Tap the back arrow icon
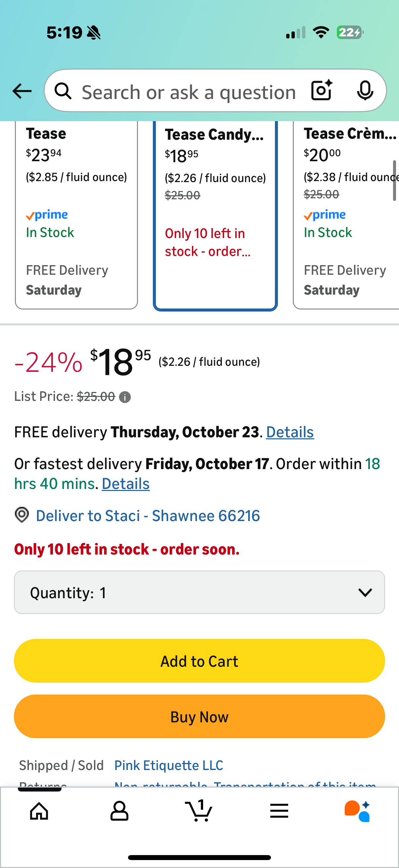The width and height of the screenshot is (399, 868). pyautogui.click(x=22, y=91)
